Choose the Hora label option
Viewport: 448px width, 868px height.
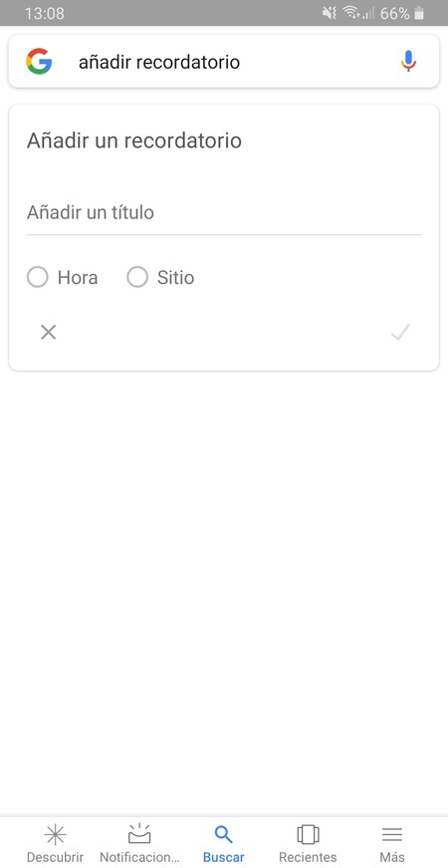click(78, 277)
